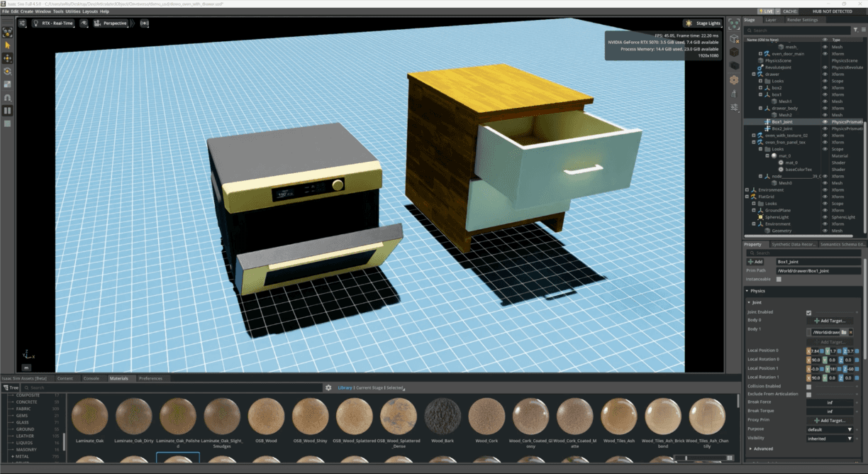Select Box2_Joint in the Stage tree
Viewport: 868px width, 474px height.
[x=781, y=128]
